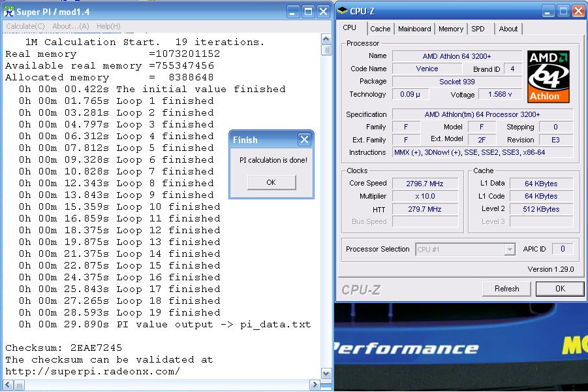The height and width of the screenshot is (392, 588).
Task: Click the 'PI calculation is done!' message
Action: pyautogui.click(x=273, y=160)
